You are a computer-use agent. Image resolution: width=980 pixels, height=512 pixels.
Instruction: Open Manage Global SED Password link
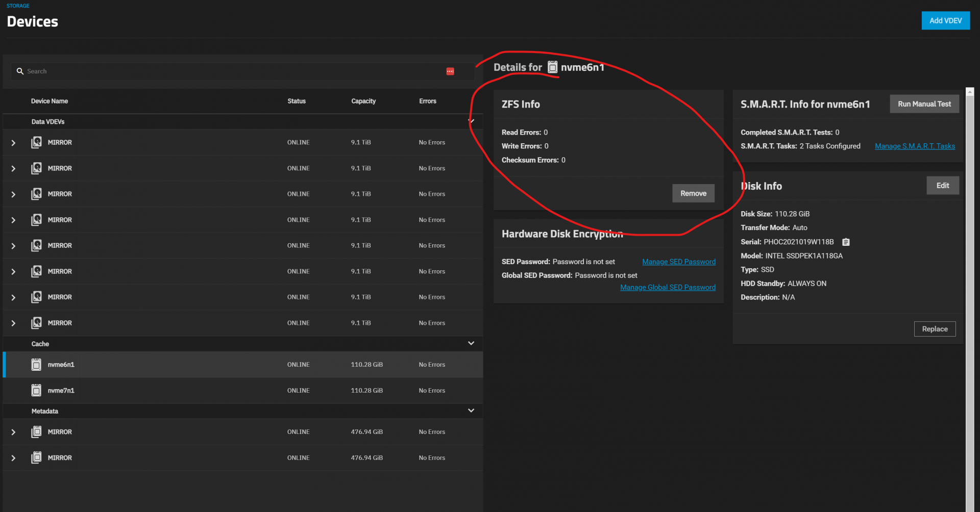tap(667, 288)
